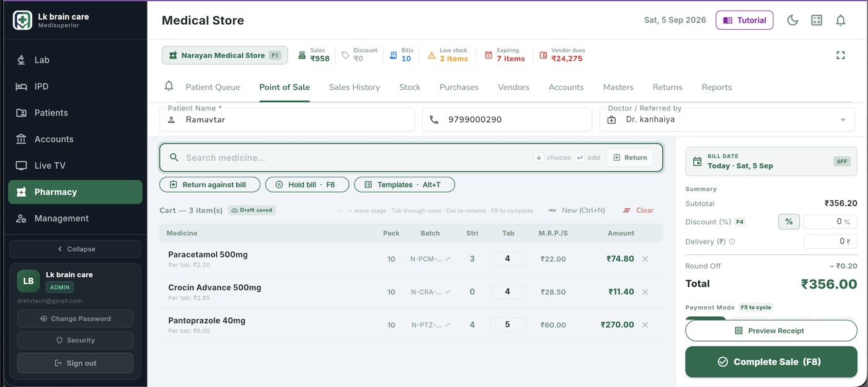Image resolution: width=868 pixels, height=387 pixels.
Task: Click the phone number field
Action: click(507, 120)
